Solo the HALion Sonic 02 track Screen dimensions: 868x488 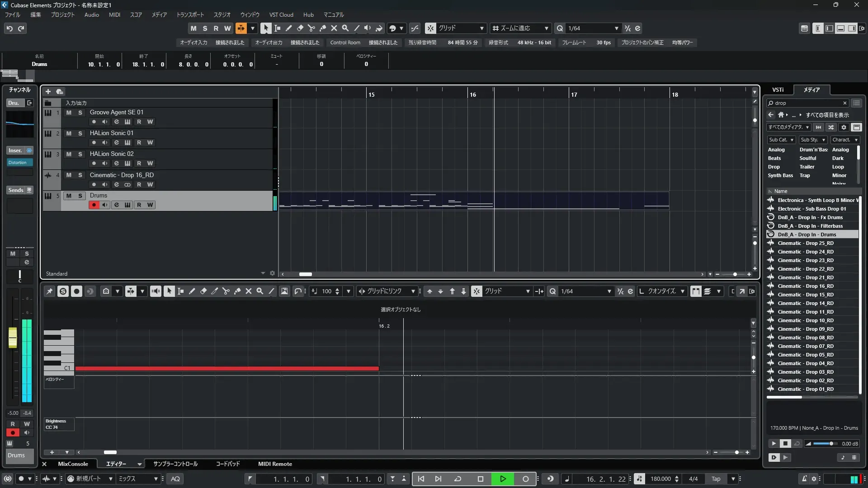(80, 155)
